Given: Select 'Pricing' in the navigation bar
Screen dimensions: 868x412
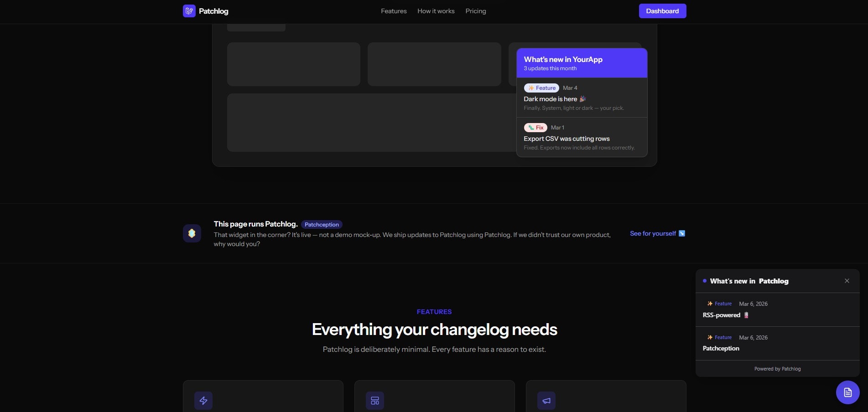Looking at the screenshot, I should pyautogui.click(x=476, y=10).
